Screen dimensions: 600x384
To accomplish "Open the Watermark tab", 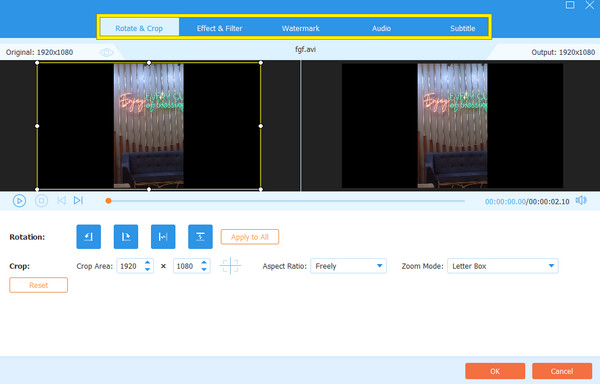I will (x=300, y=28).
